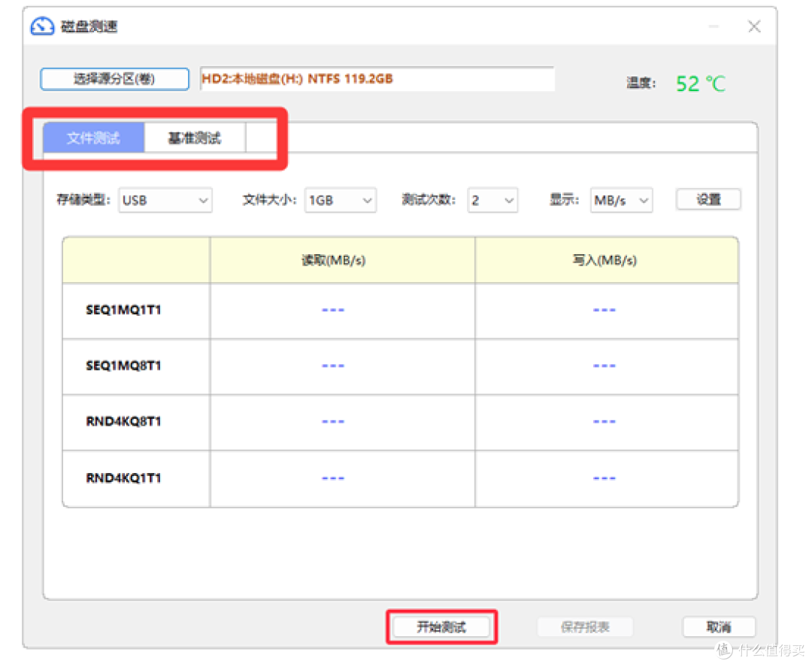Click the SEQ1MQ1T1 read value cell
Image resolution: width=812 pixels, height=667 pixels.
(342, 311)
